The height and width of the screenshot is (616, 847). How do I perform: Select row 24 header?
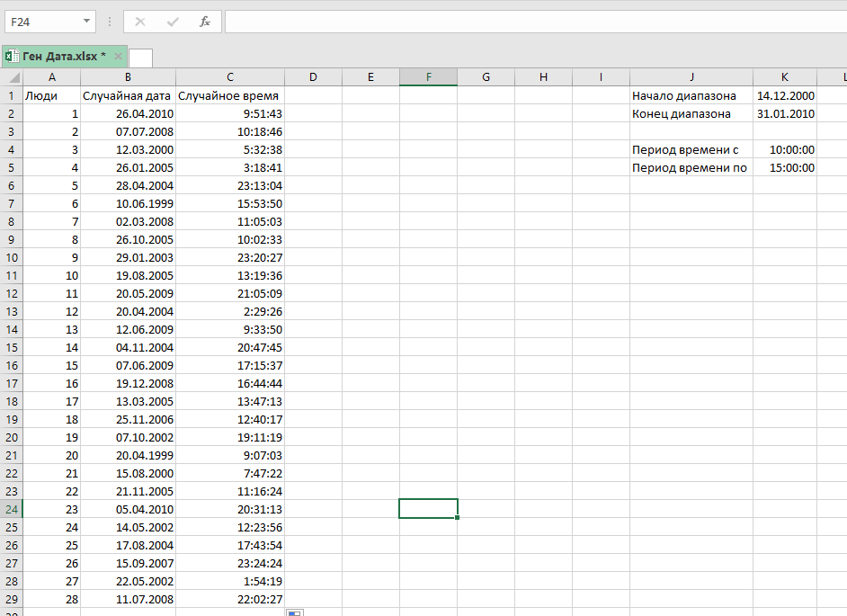pyautogui.click(x=12, y=509)
